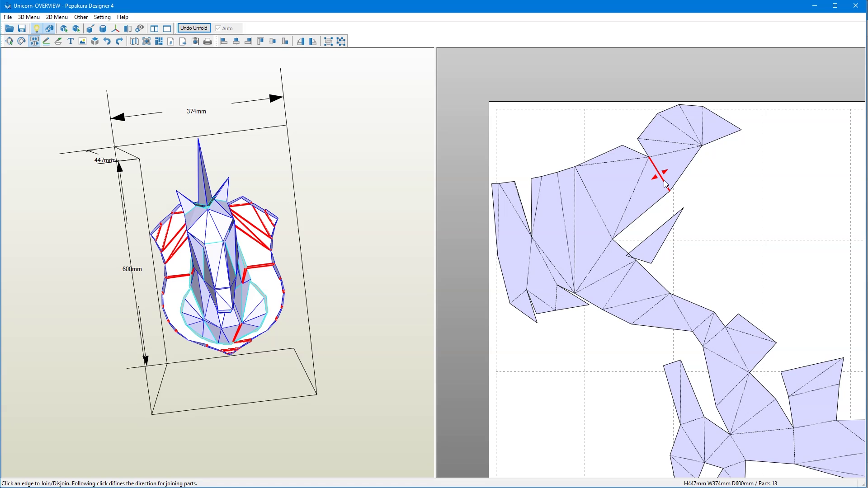The height and width of the screenshot is (488, 868).
Task: Open the Print tool
Action: tap(208, 41)
